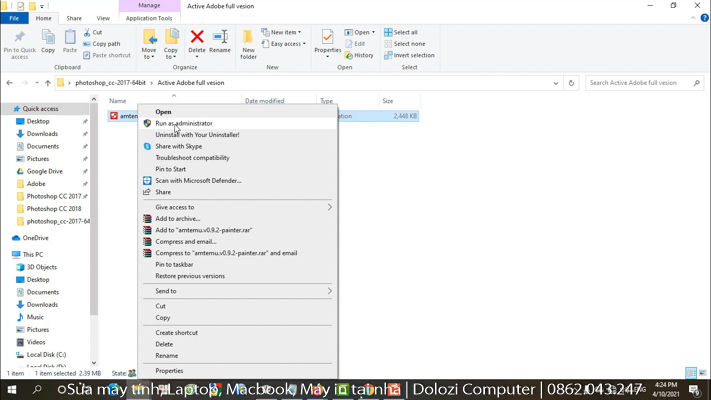Click Select all in the ribbon
The width and height of the screenshot is (711, 400).
point(401,32)
